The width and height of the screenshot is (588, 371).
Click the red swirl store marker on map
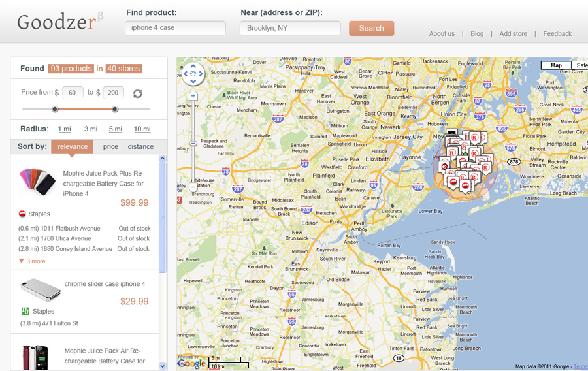coord(444,167)
